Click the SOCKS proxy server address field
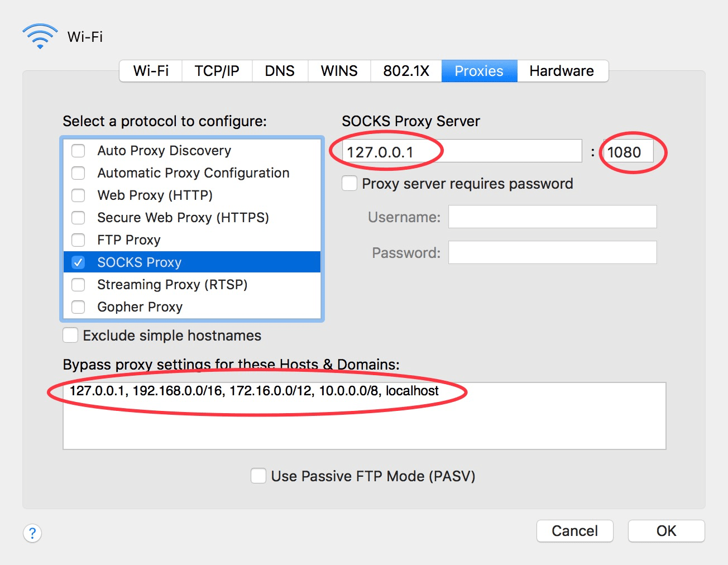Viewport: 728px width, 565px height. (462, 151)
